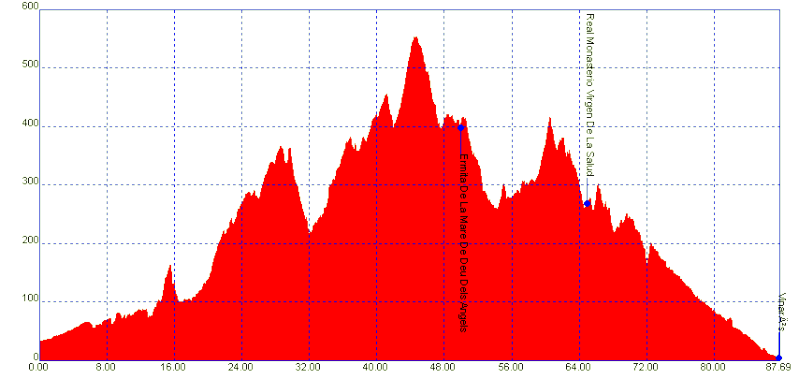Click the 16.00 distance axis label
The width and height of the screenshot is (799, 379).
click(174, 367)
